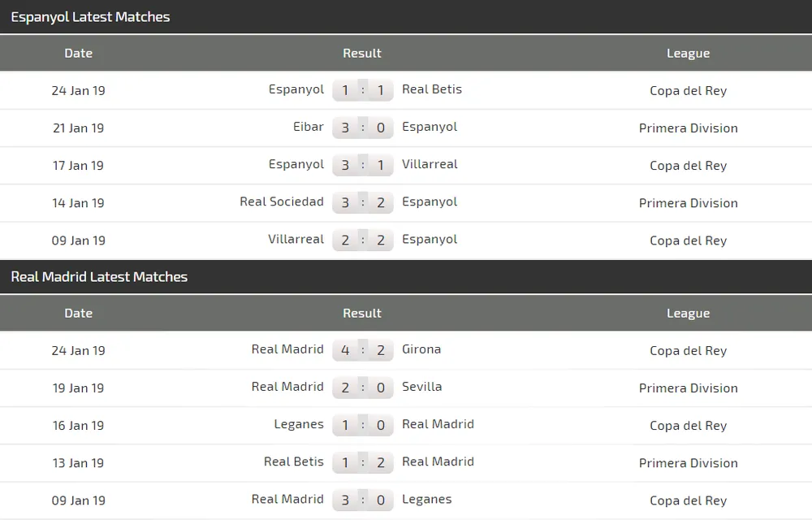Select Villarreal in the 17 Jan 19 row

tap(430, 164)
